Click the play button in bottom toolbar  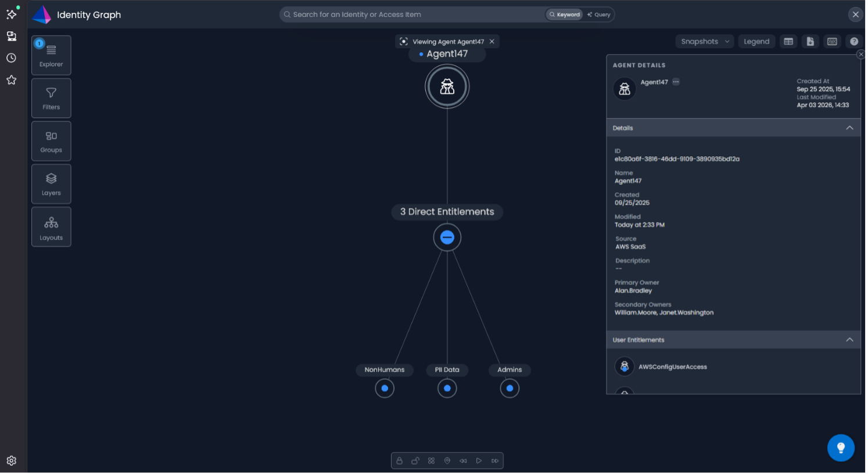pos(479,461)
